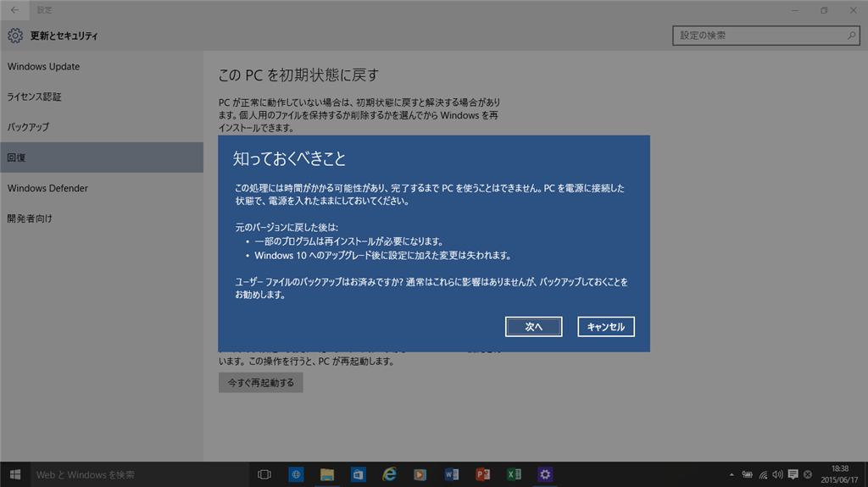
Task: Open the wireless network tray icon
Action: click(763, 474)
